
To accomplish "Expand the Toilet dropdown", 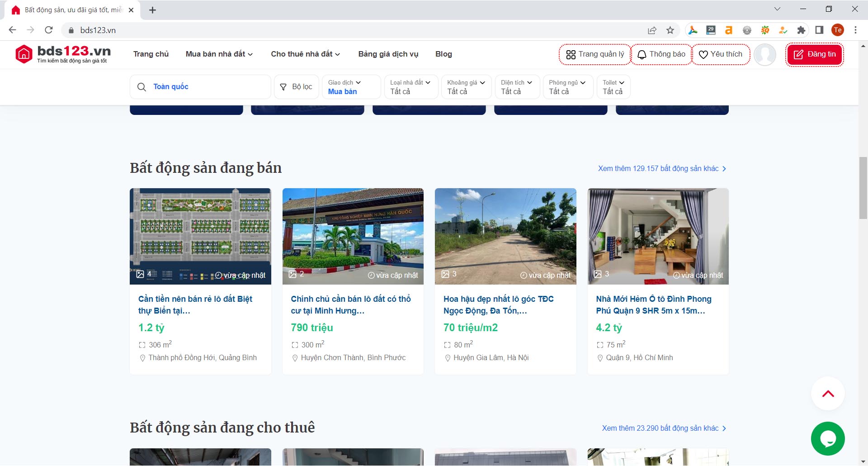I will 613,87.
